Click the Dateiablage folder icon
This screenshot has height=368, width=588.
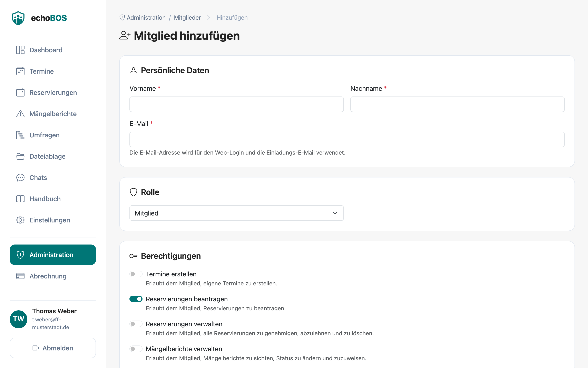point(20,156)
